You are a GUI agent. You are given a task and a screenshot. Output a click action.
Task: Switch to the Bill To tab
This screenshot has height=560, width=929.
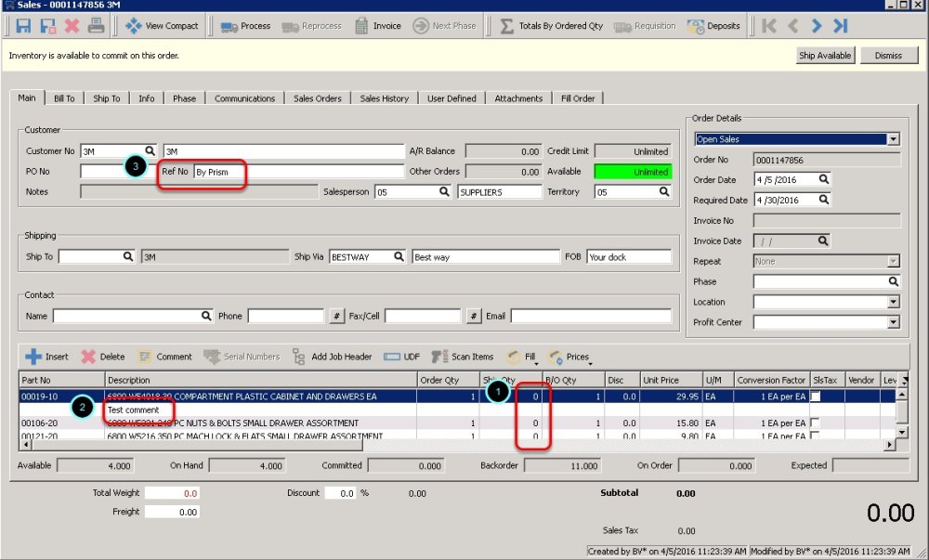(64, 98)
